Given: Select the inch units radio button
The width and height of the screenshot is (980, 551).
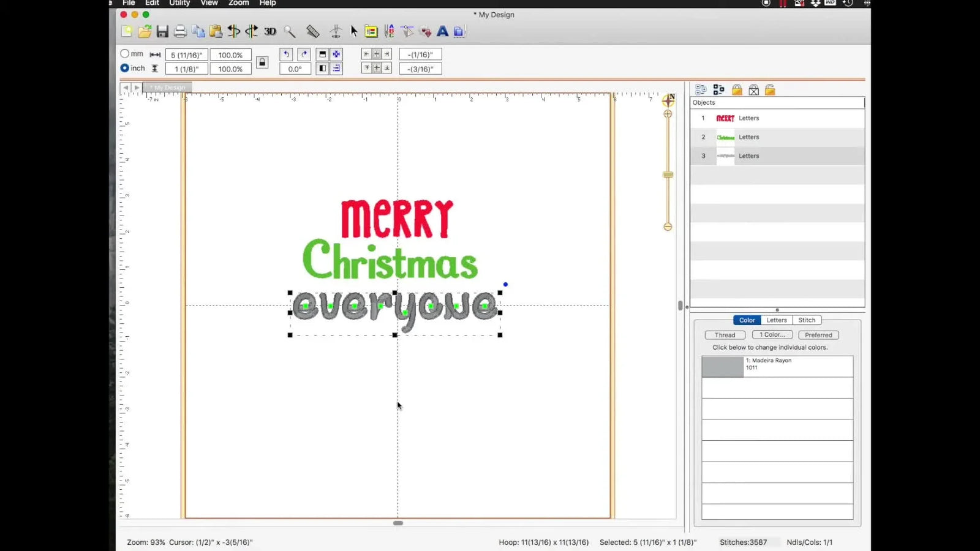Looking at the screenshot, I should (x=125, y=68).
